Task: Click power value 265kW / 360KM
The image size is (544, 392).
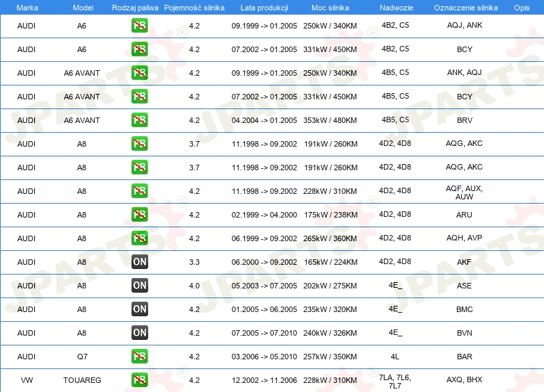Action: click(x=330, y=238)
